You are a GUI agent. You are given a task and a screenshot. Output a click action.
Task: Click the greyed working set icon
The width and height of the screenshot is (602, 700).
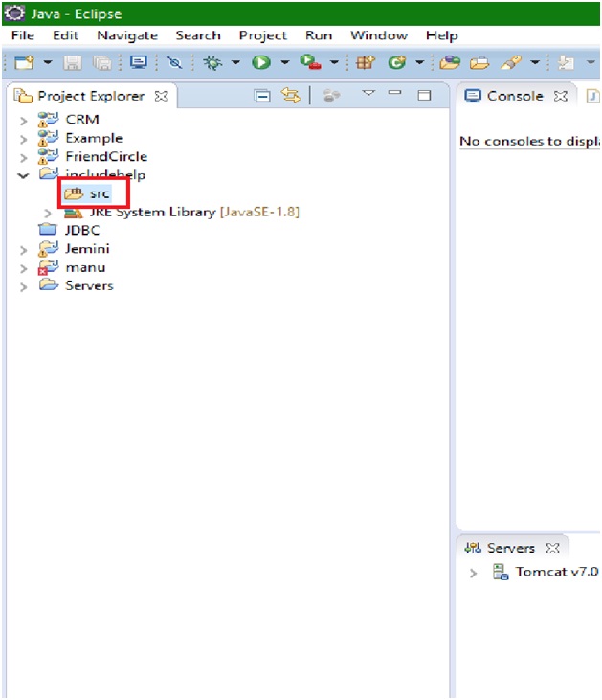(x=331, y=96)
